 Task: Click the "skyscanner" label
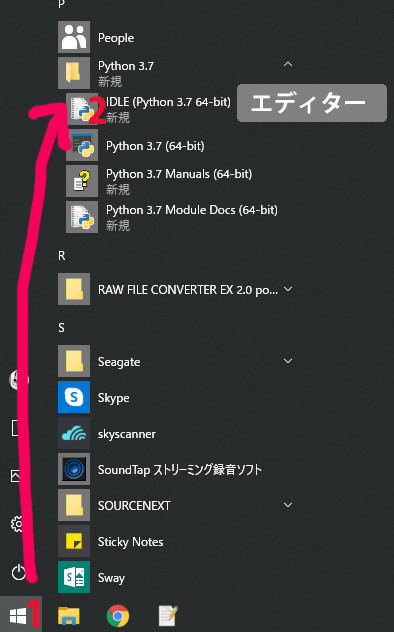(x=126, y=434)
